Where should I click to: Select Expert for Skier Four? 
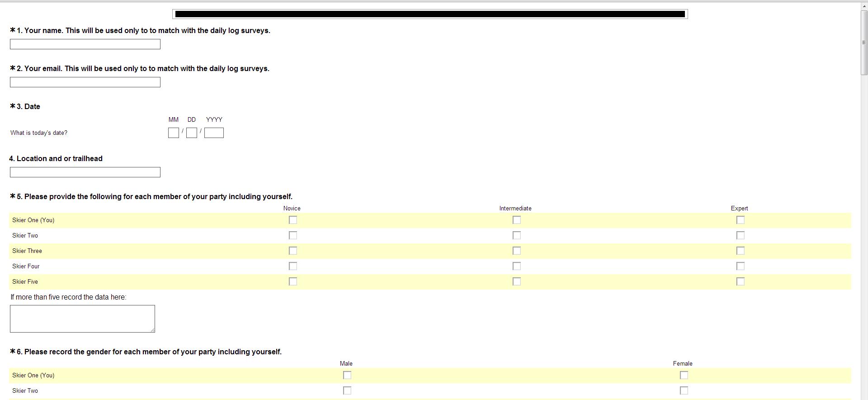pyautogui.click(x=741, y=266)
